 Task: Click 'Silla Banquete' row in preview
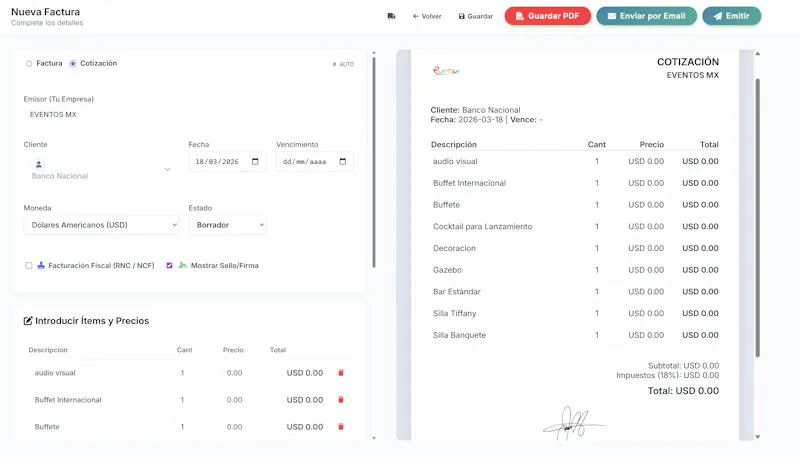(x=575, y=335)
